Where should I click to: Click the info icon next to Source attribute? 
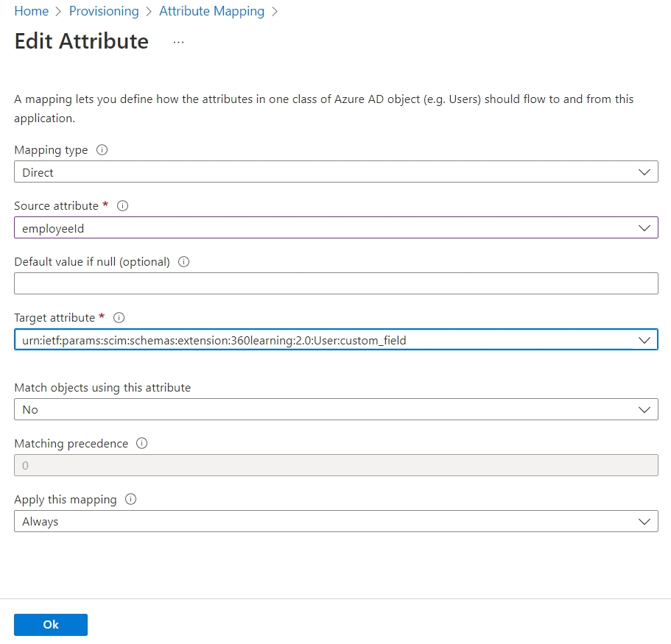[122, 205]
